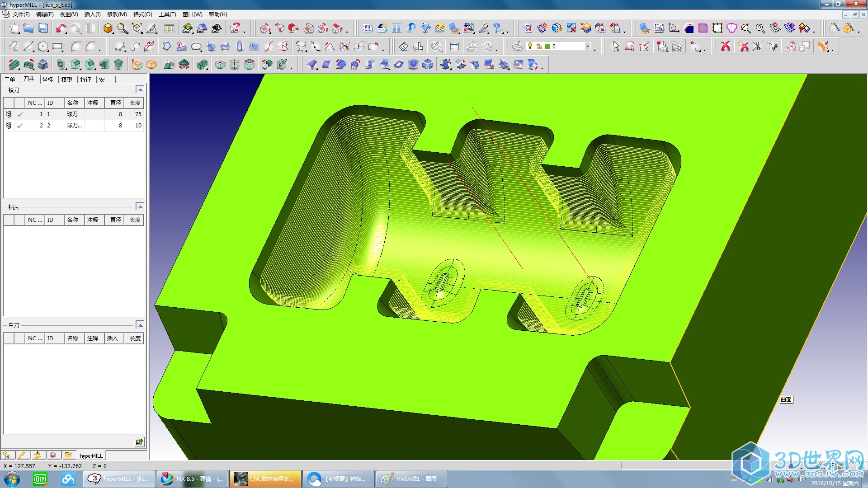Click the blue question mark hyperMILL help icon

tap(498, 28)
